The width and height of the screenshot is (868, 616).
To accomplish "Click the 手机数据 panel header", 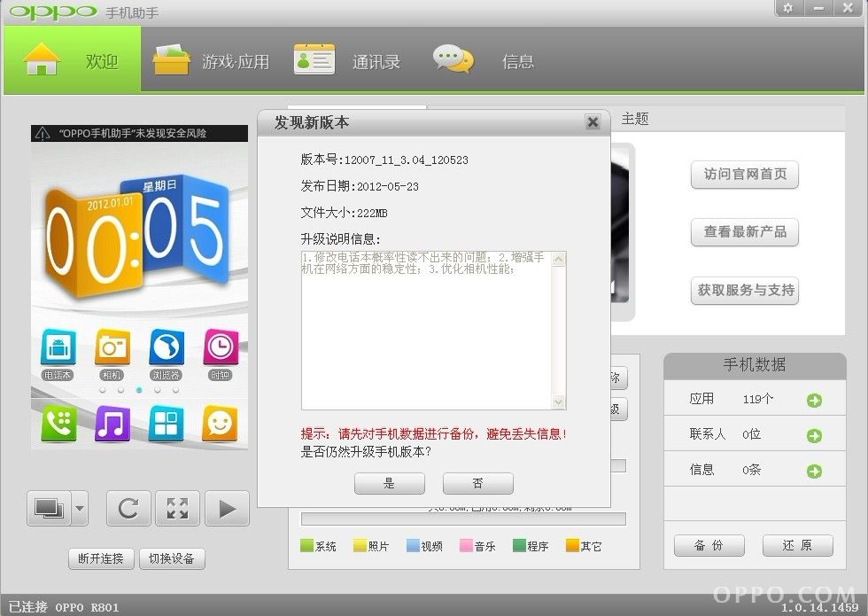I will pyautogui.click(x=755, y=365).
